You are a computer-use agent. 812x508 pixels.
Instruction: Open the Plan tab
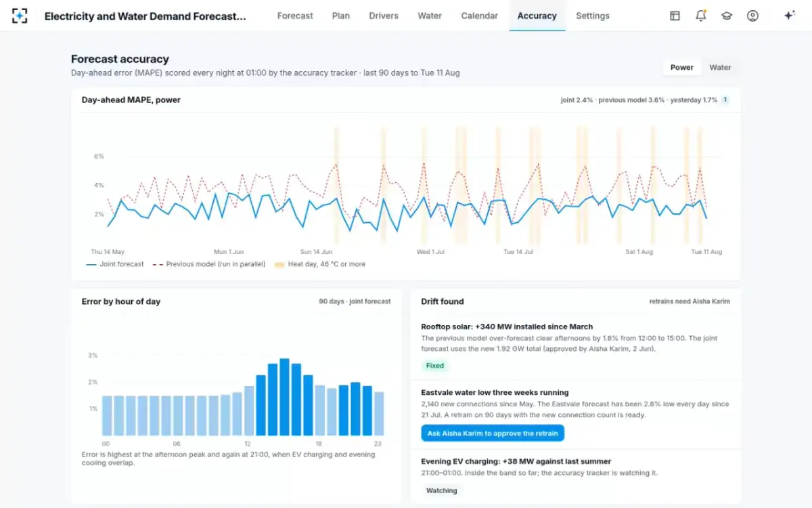click(341, 16)
